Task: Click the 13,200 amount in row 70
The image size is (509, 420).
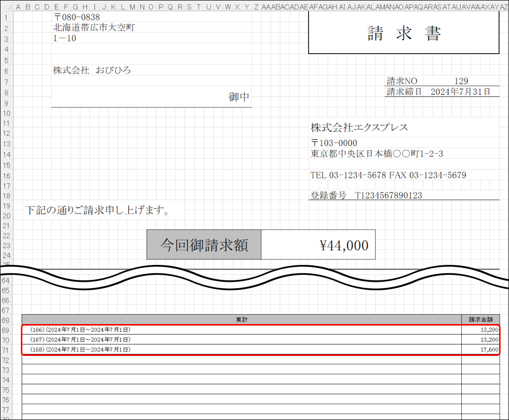Action: tap(481, 340)
